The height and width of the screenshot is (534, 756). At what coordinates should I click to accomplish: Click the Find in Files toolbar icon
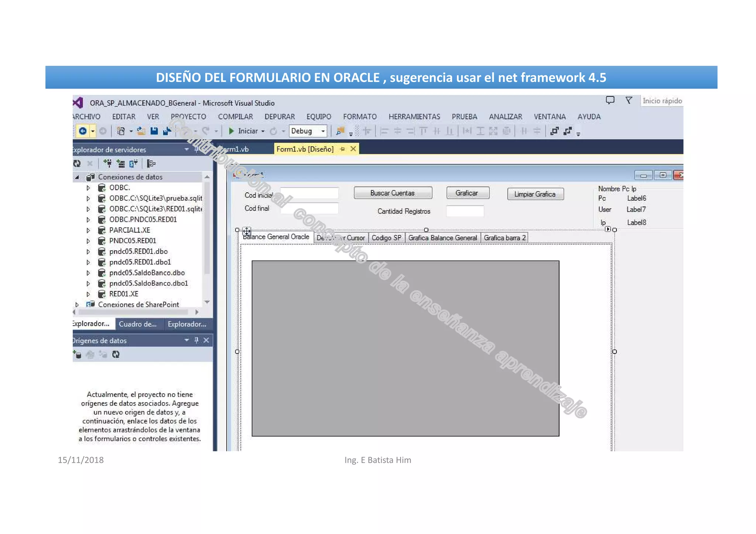[340, 131]
